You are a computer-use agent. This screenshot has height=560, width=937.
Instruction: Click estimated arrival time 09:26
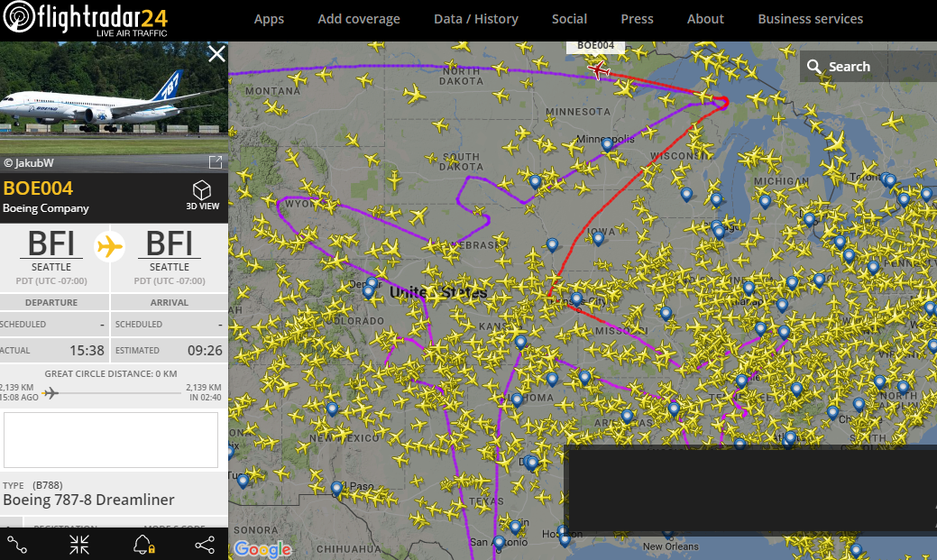point(205,350)
